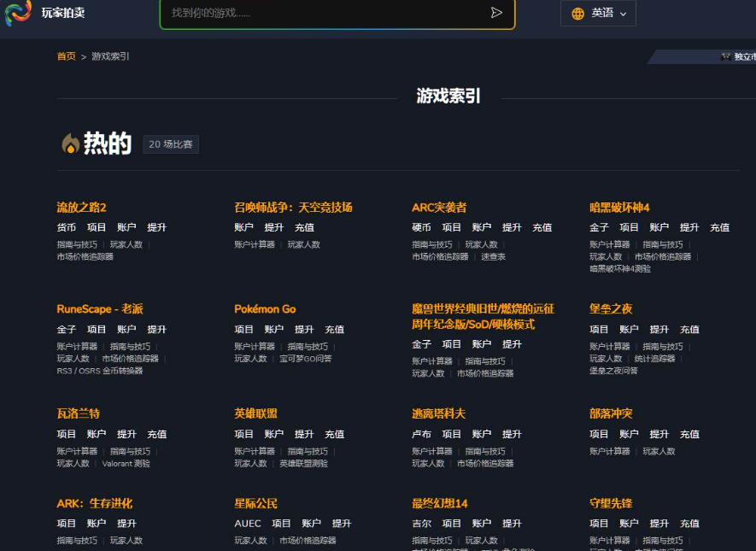
Task: Select 金子 under RuneScape - 老派
Action: point(66,330)
